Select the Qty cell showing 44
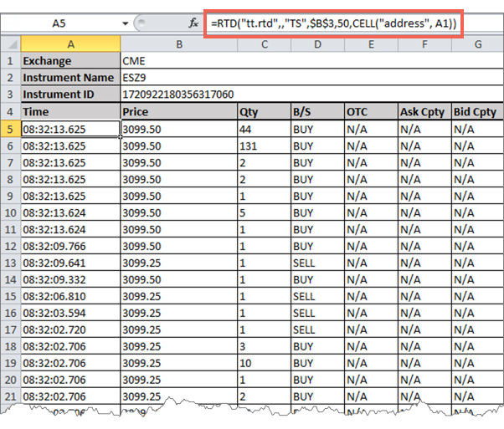Image resolution: width=504 pixels, height=429 pixels. [263, 129]
